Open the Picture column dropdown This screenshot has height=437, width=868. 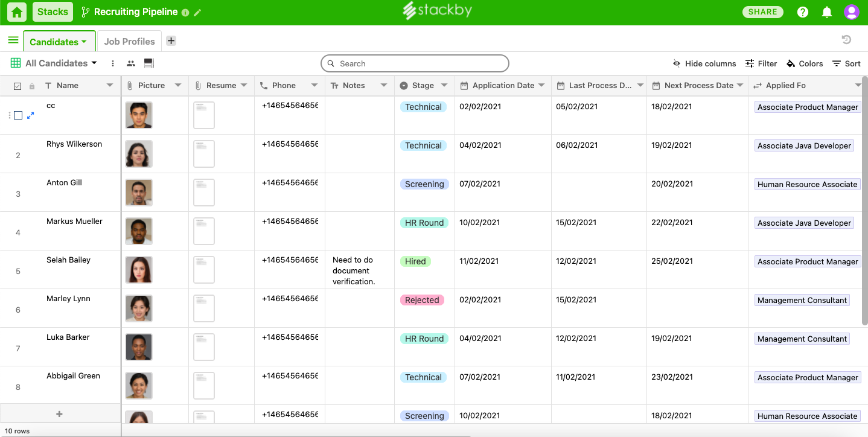(x=178, y=86)
